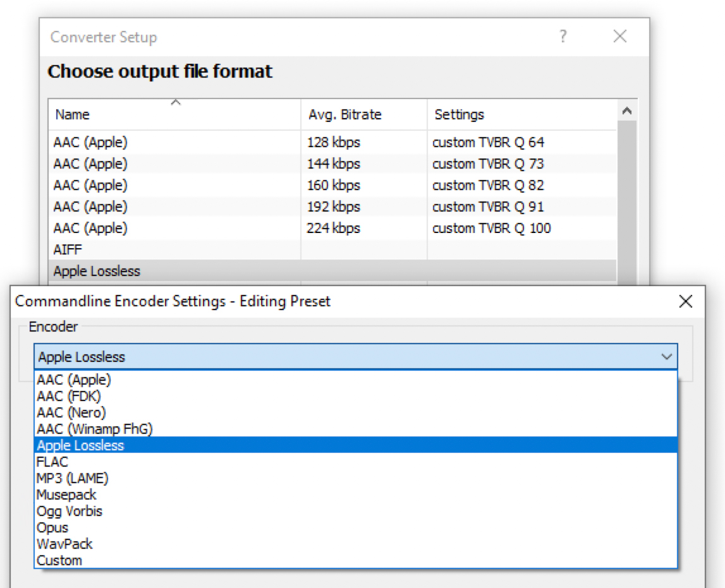Click scroll-up arrow of format list
725x588 pixels.
627,111
